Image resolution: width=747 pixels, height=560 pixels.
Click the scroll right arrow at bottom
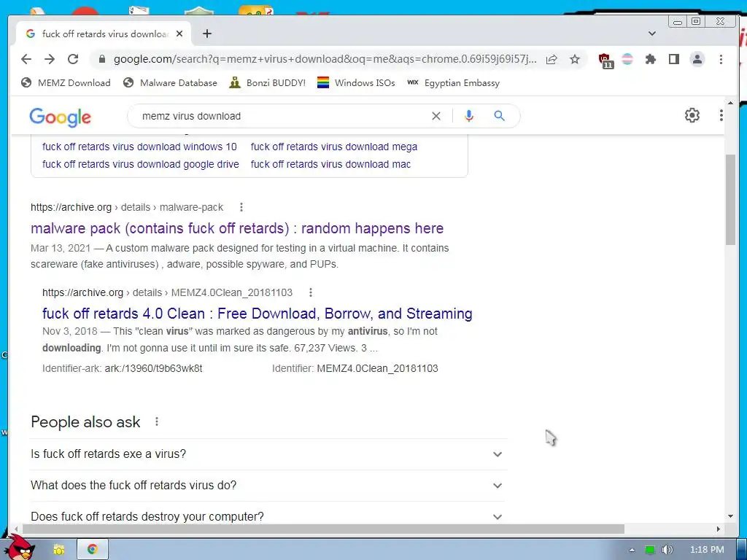(x=719, y=529)
